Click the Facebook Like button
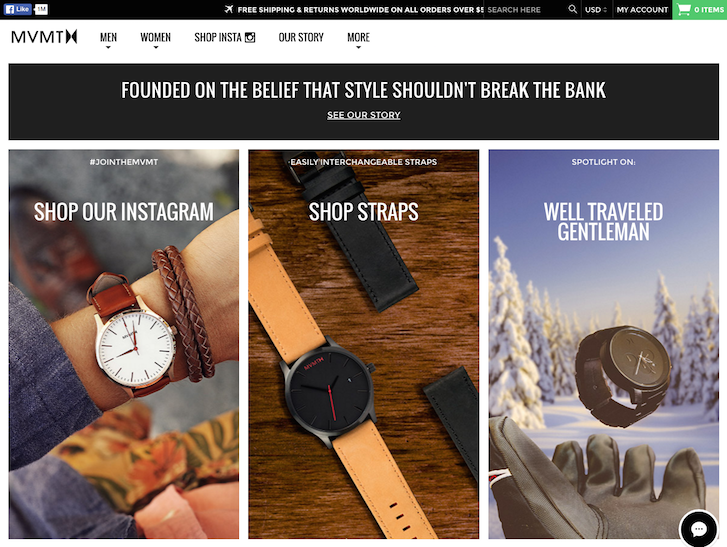Viewport: 727px width, 547px height. tap(18, 9)
